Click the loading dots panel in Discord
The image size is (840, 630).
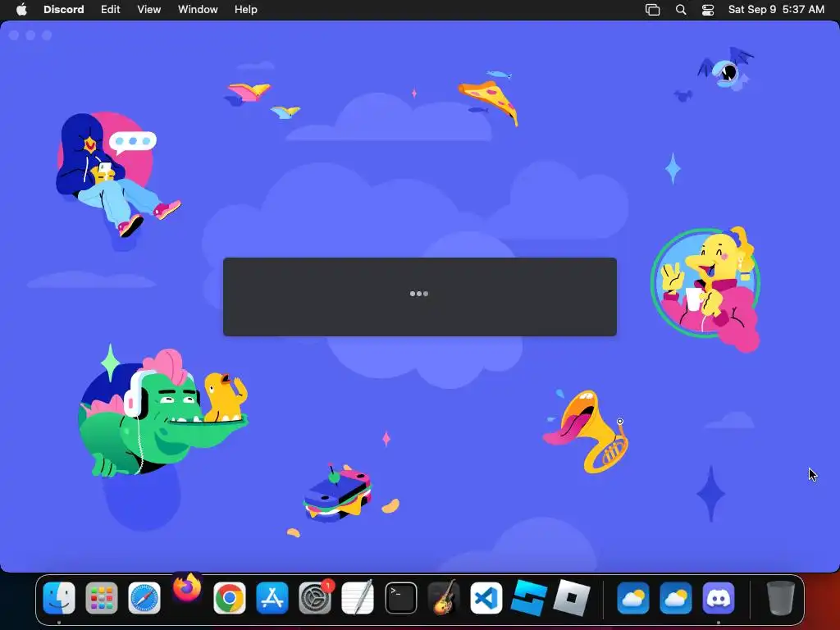click(x=419, y=297)
